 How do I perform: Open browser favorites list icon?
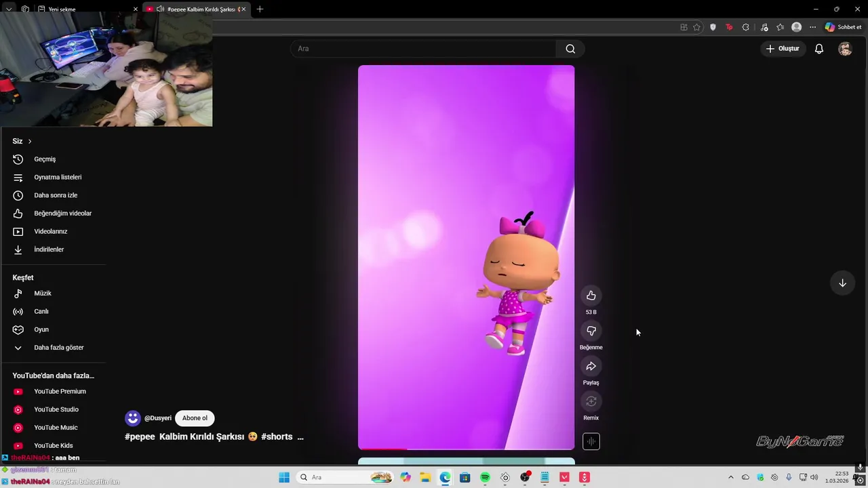781,27
